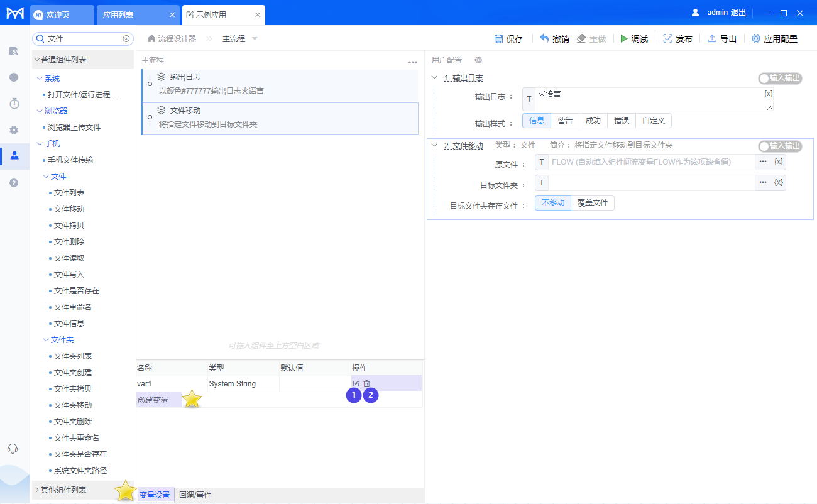Select the 文件移动 step in main flow

(280, 118)
